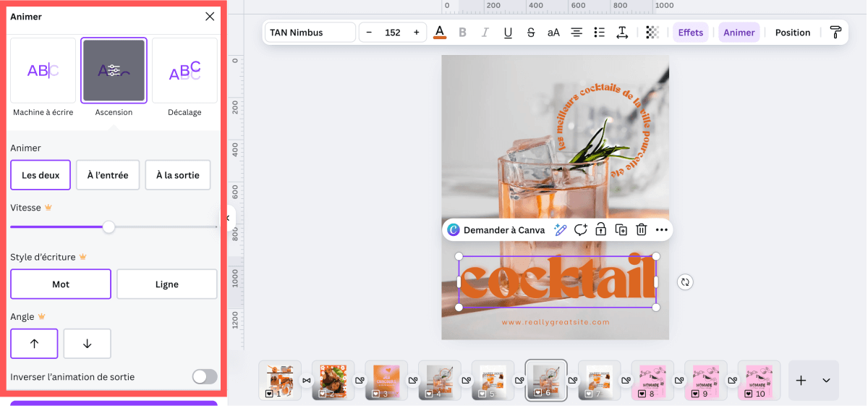Screen dimensions: 868x406
Task: Open the three-dot more options menu
Action: tap(661, 230)
